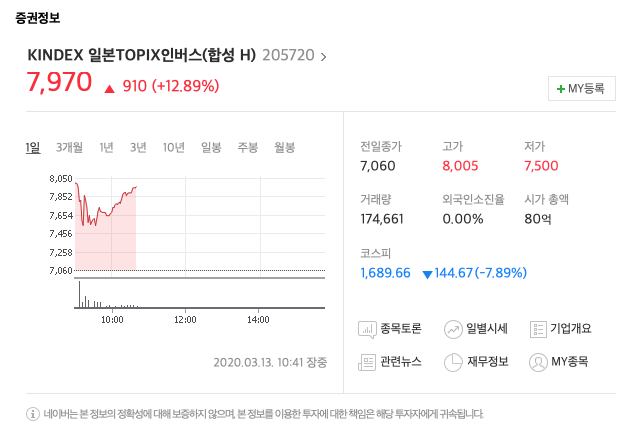The height and width of the screenshot is (439, 638).
Task: Open the KINDEX 일본TOPIX인버스 stock title link
Action: coord(141,56)
